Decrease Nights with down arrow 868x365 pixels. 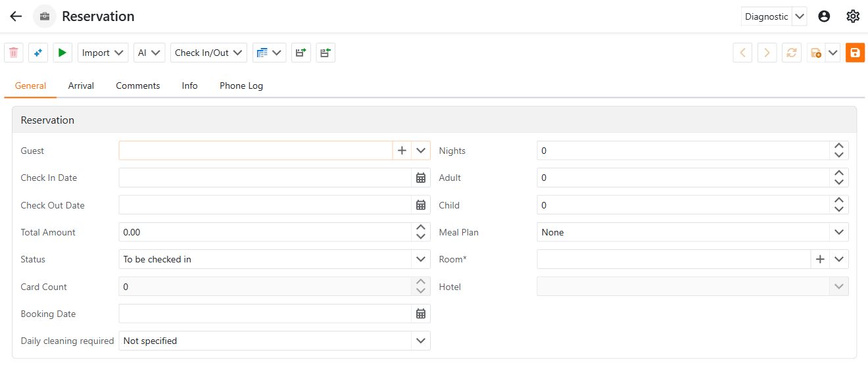coord(839,155)
